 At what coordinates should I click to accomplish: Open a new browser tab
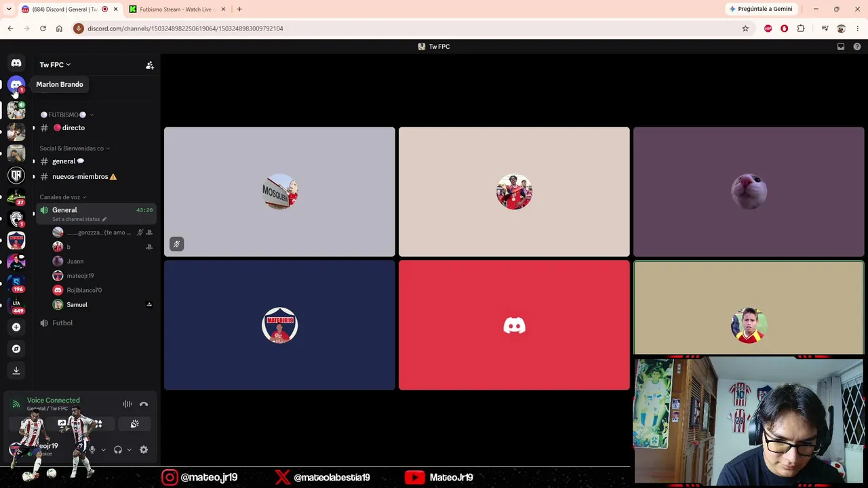[x=239, y=9]
